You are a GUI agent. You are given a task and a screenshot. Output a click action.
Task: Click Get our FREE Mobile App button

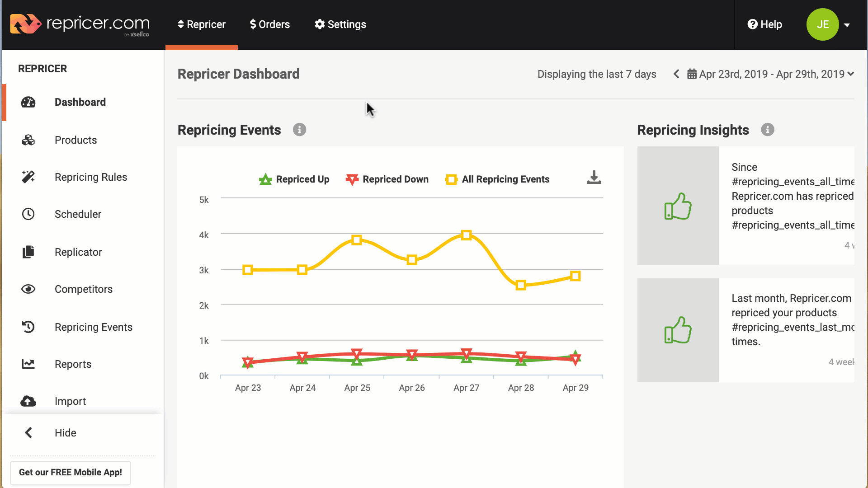tap(71, 473)
